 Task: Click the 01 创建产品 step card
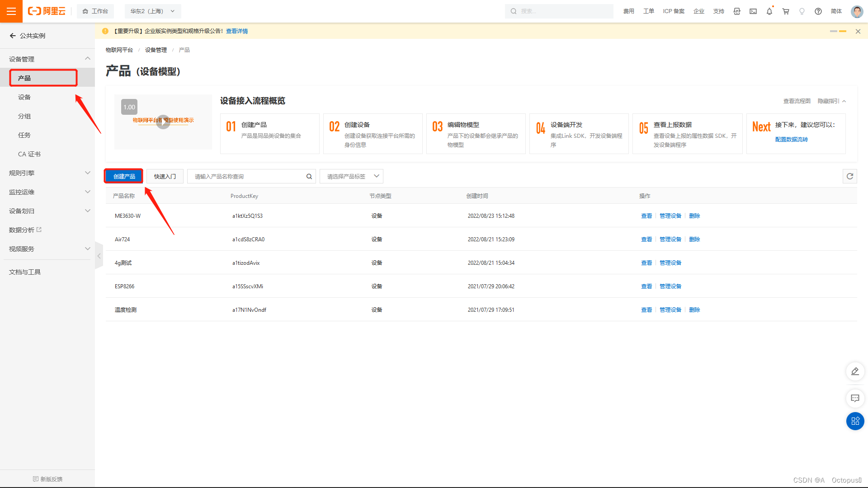(270, 134)
